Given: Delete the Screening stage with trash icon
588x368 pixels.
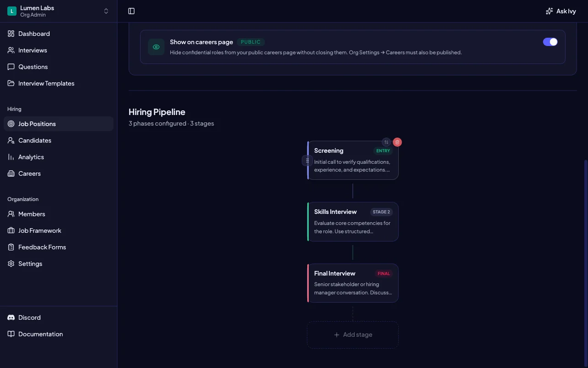Looking at the screenshot, I should click(397, 142).
